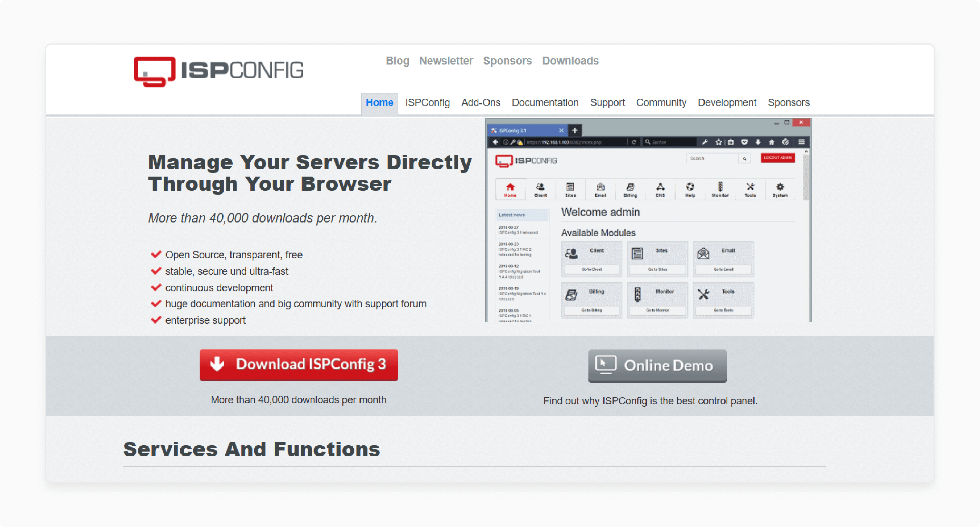This screenshot has height=527, width=980.
Task: Click the Billing module card icon under Available Modules
Action: tap(571, 294)
